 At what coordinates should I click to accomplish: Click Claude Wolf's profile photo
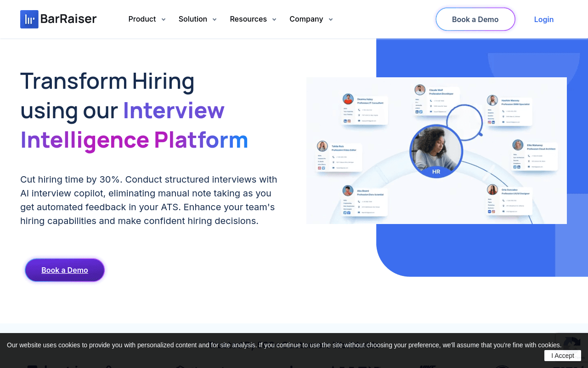click(420, 90)
